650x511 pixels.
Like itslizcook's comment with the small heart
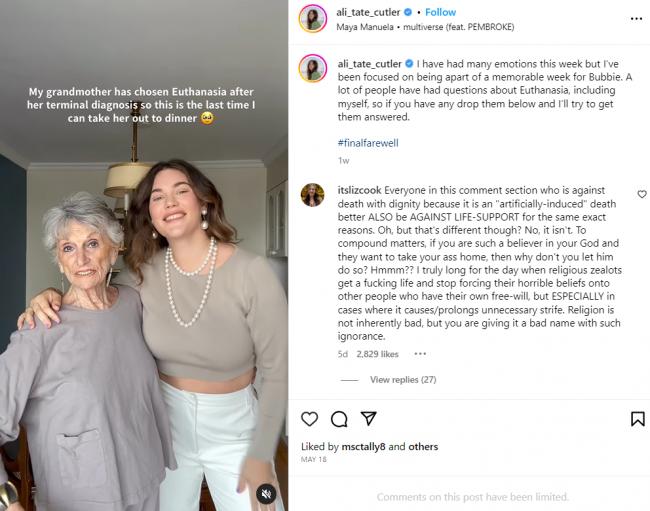coord(642,194)
